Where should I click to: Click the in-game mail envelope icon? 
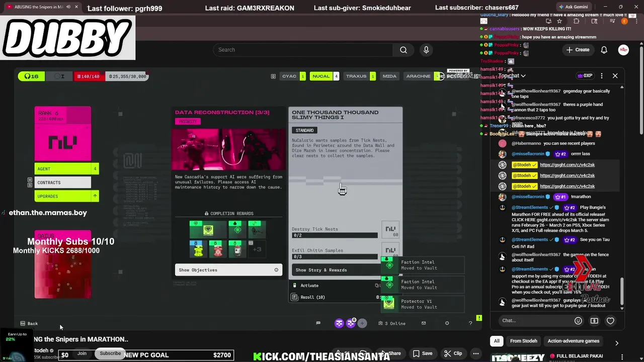(x=424, y=323)
